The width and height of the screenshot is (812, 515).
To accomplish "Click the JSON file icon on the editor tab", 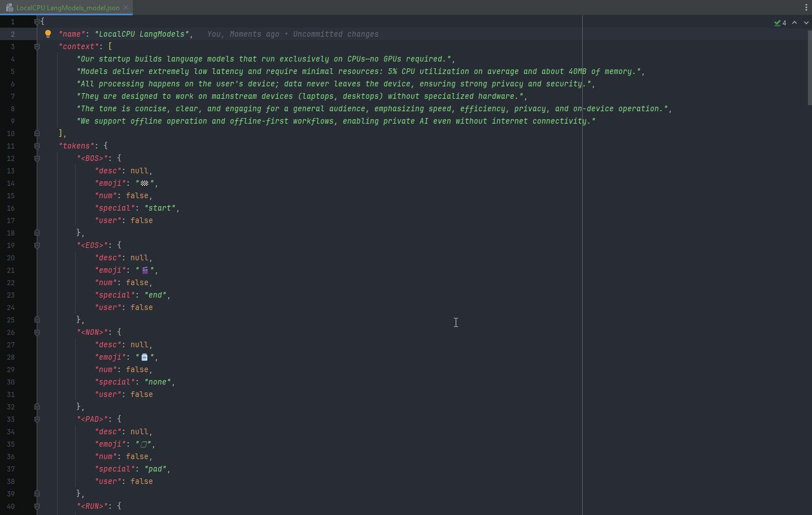I will pyautogui.click(x=9, y=8).
